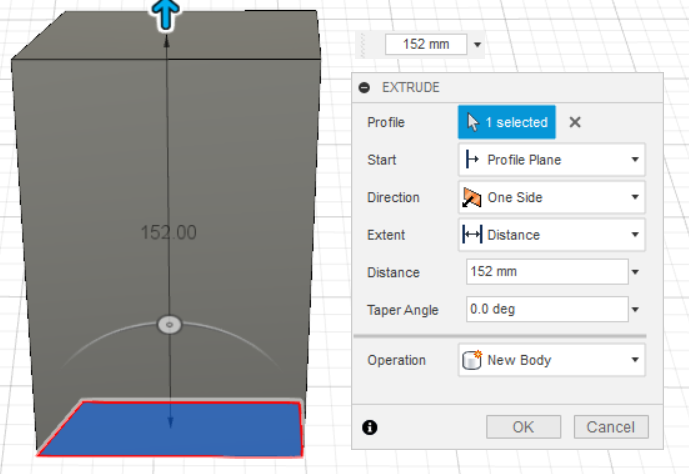Click the 152.00 dimension label on model
This screenshot has height=474, width=689.
point(168,233)
